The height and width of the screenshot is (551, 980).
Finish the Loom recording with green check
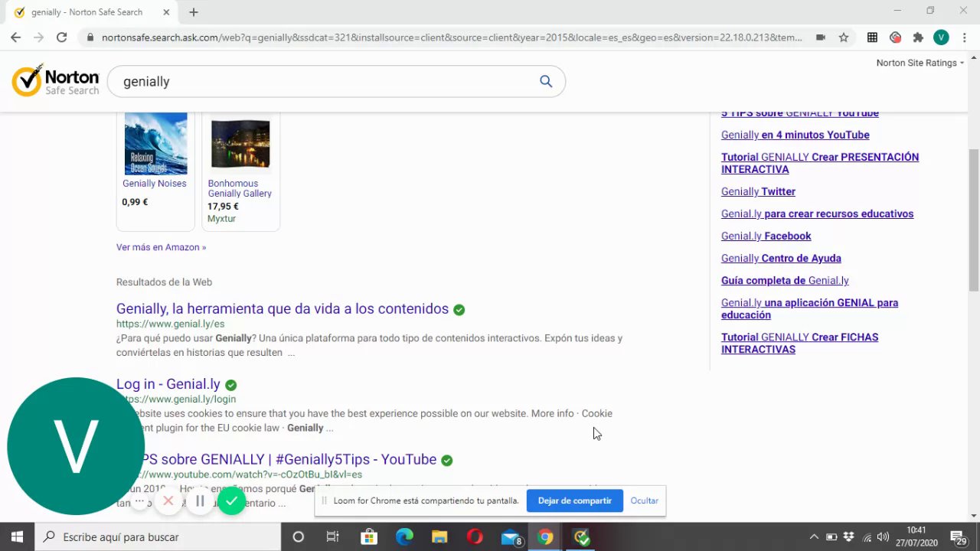click(231, 501)
